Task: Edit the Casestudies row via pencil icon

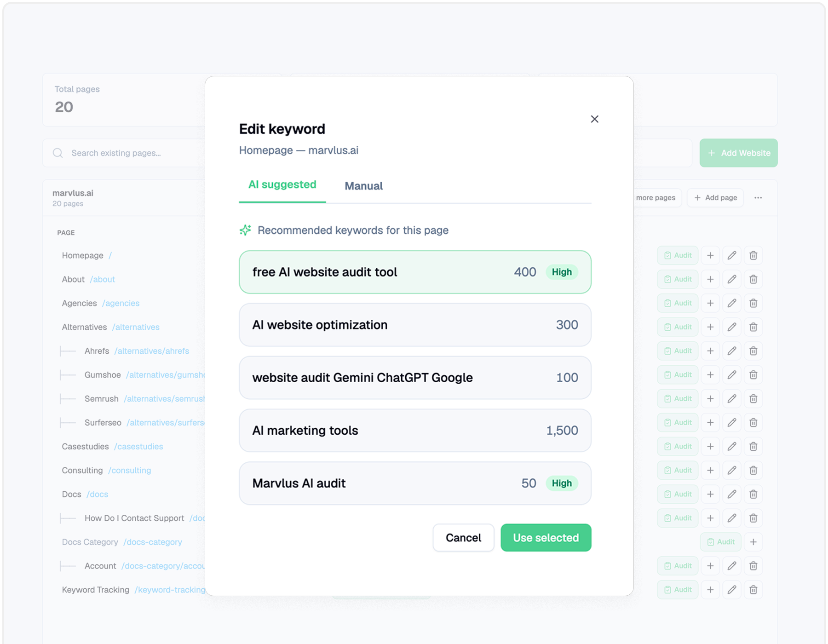Action: coord(732,447)
